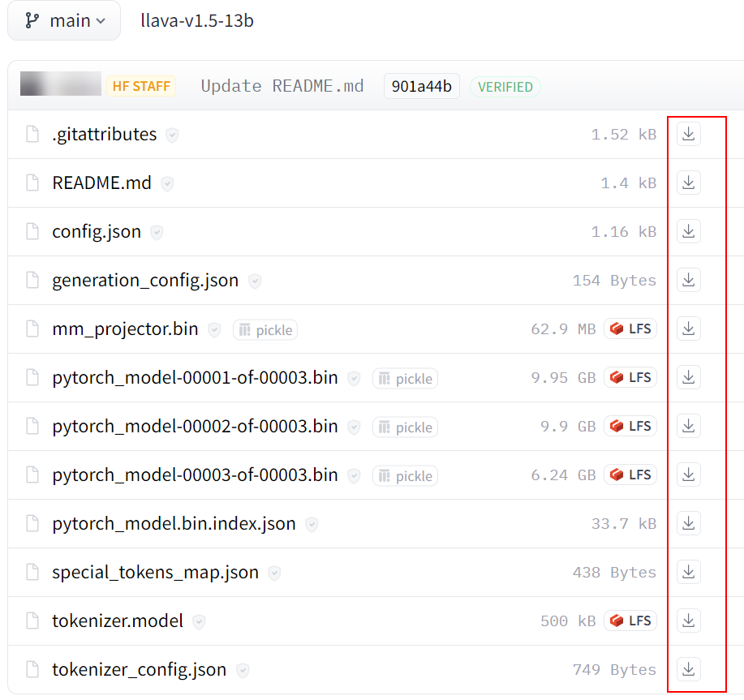Open commit hash 901a44b
The height and width of the screenshot is (700, 744).
coord(421,86)
